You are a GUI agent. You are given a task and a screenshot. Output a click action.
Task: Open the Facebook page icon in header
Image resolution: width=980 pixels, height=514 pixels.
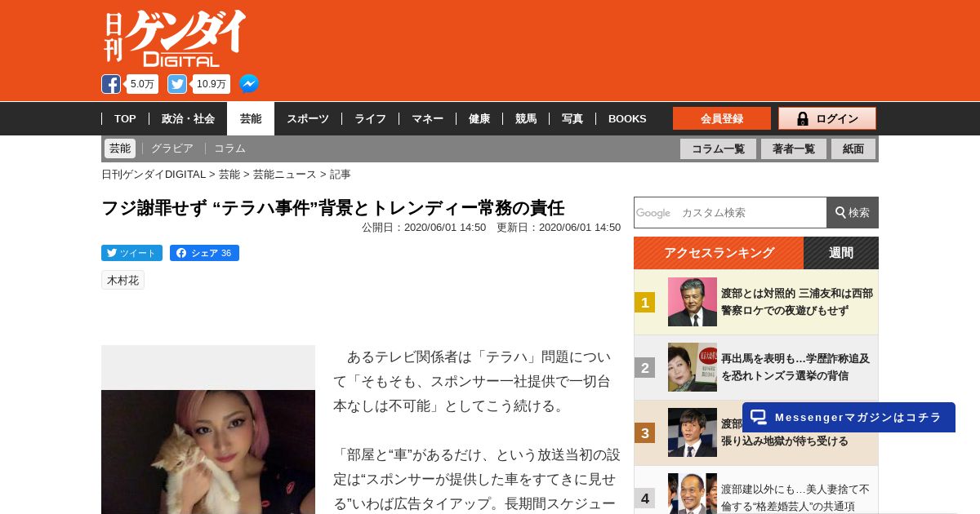point(111,84)
